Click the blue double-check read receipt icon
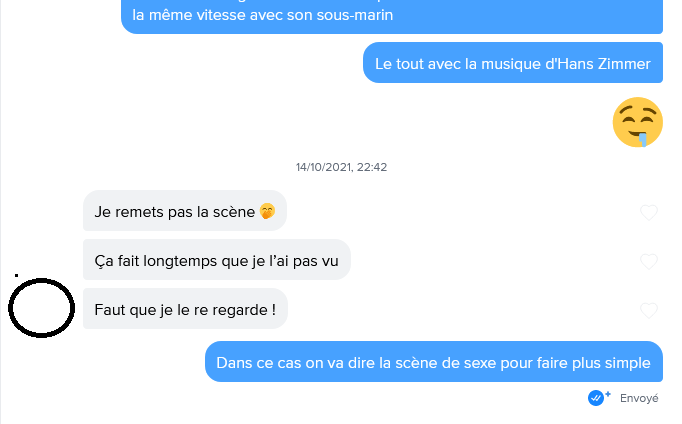Viewport: 682px width, 424px height. tap(599, 397)
